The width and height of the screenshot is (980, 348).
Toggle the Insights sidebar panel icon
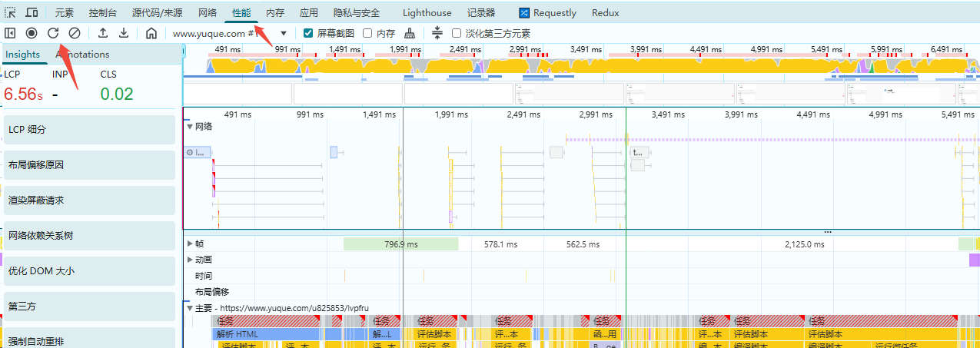(10, 33)
